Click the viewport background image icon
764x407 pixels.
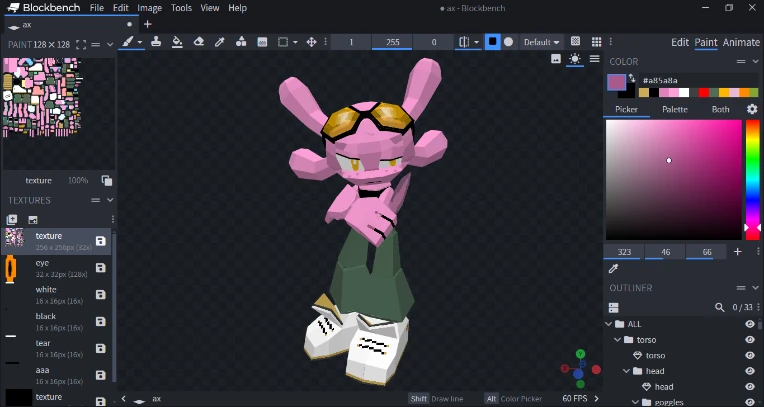556,59
